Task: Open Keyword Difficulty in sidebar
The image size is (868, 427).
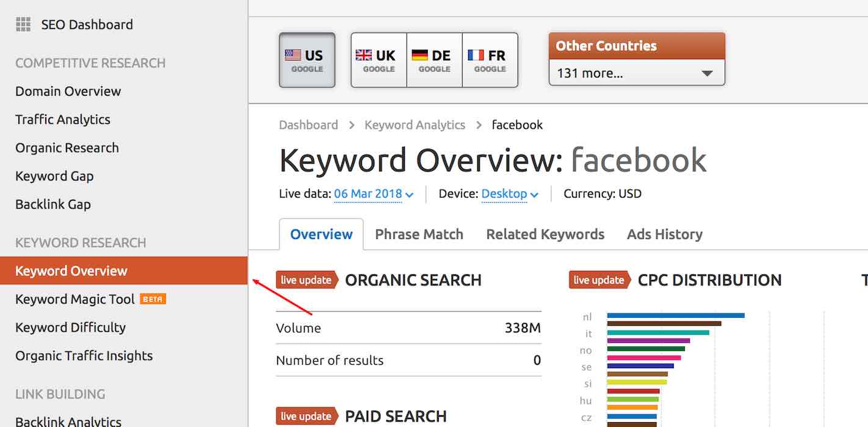Action: (x=70, y=328)
